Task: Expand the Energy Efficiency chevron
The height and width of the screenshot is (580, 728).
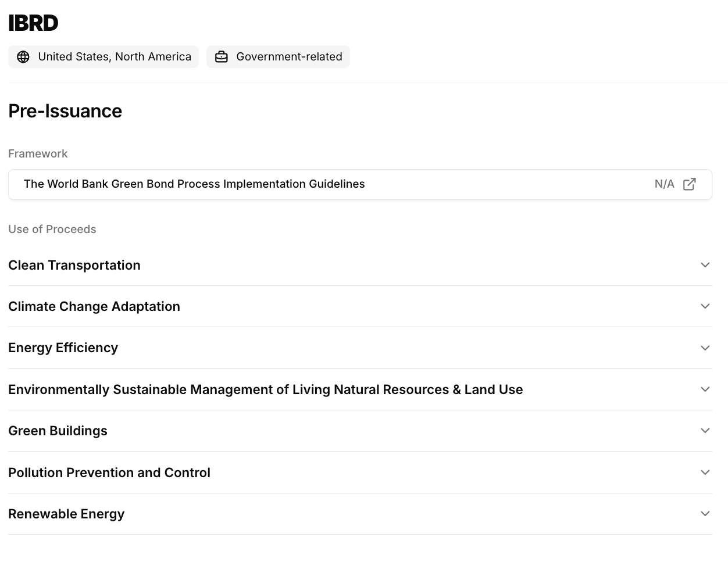Action: [705, 348]
